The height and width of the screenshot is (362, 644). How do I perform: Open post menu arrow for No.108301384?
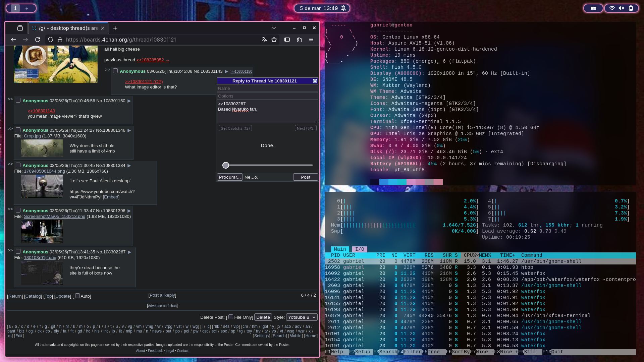coord(129,166)
